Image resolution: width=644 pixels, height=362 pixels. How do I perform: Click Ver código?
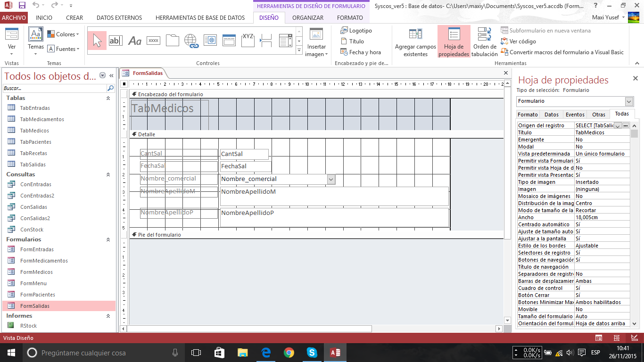519,41
